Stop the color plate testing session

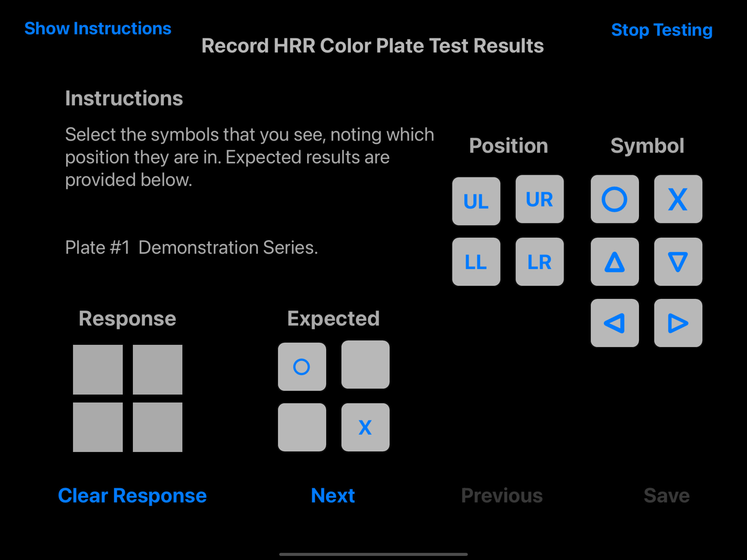662,30
